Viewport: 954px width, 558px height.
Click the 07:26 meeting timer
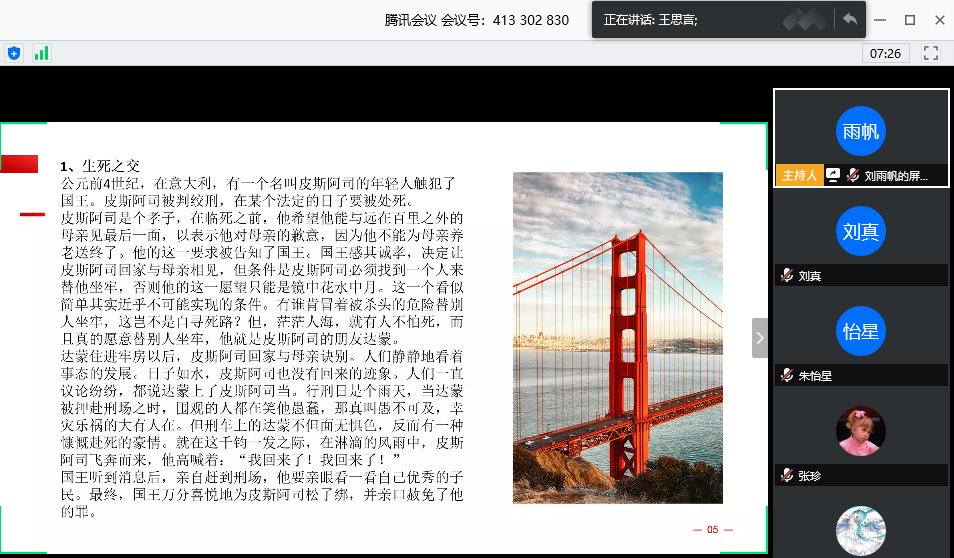pos(885,53)
